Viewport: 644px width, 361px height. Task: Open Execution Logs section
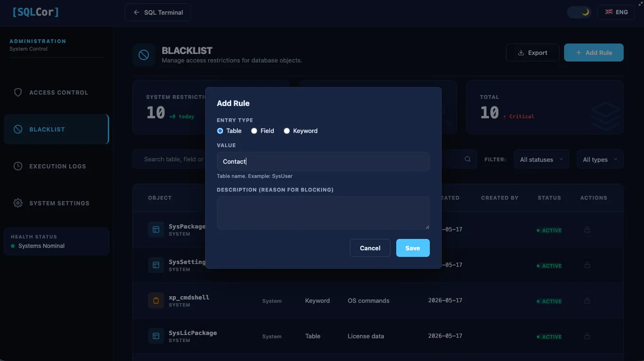click(x=56, y=166)
